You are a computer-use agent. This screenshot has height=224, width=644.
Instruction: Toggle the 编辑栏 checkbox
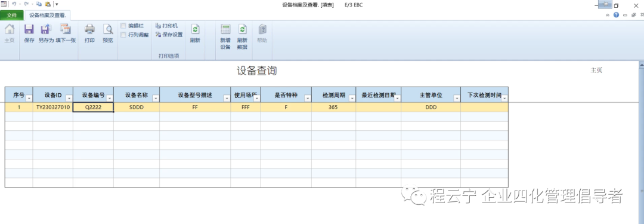tap(123, 26)
